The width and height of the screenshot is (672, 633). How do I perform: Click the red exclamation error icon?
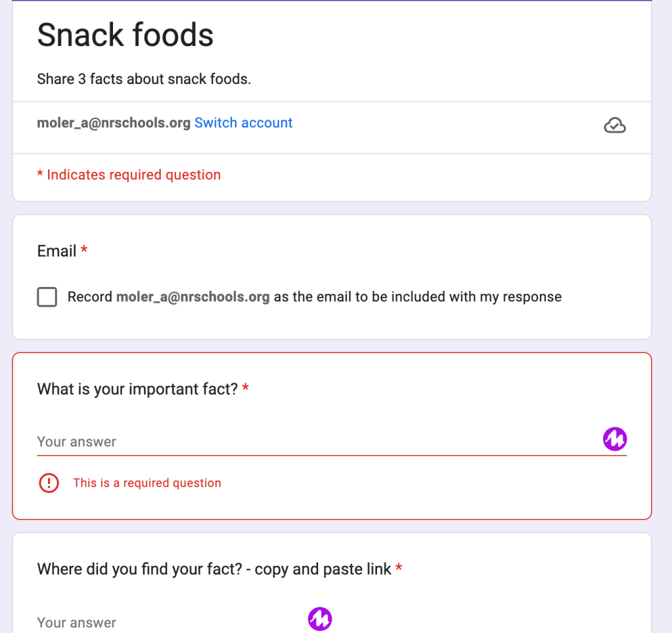(49, 483)
